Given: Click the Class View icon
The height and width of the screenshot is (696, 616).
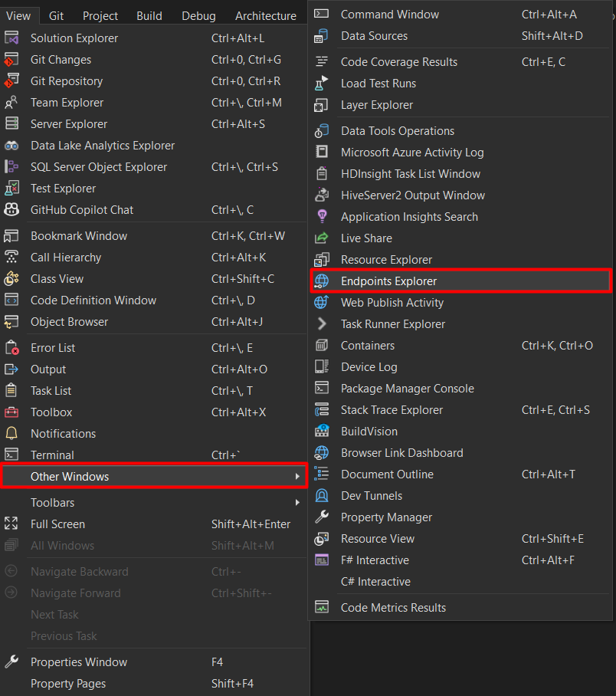Looking at the screenshot, I should pyautogui.click(x=11, y=278).
